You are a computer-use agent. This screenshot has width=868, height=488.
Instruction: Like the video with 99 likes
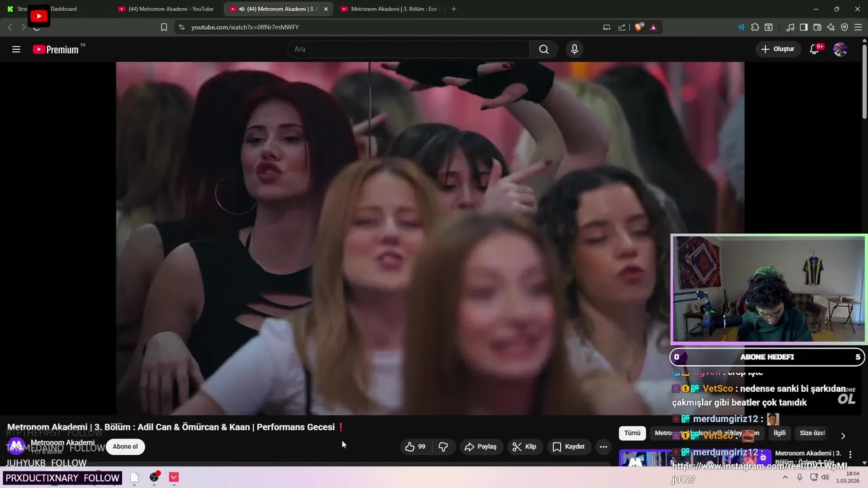tap(415, 447)
